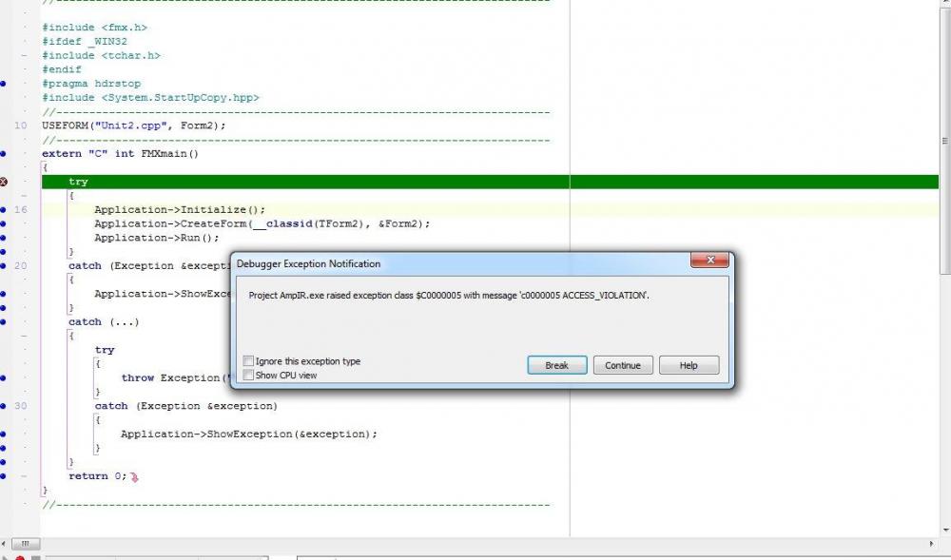Click gutter dot next to line number 20

(3, 266)
